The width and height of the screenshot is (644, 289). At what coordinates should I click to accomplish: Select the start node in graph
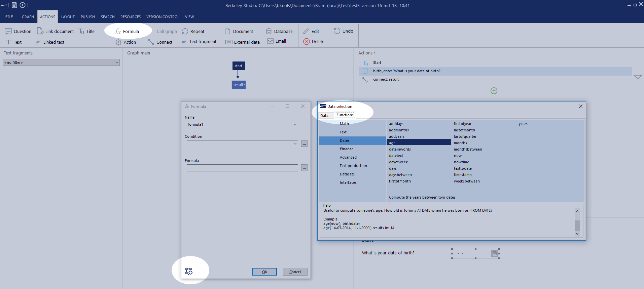coord(239,66)
